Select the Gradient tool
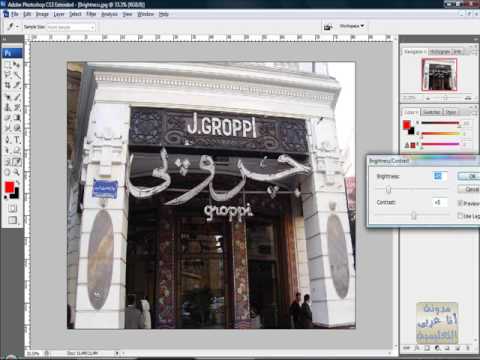Screen dimensions: 480x360 click(17, 118)
